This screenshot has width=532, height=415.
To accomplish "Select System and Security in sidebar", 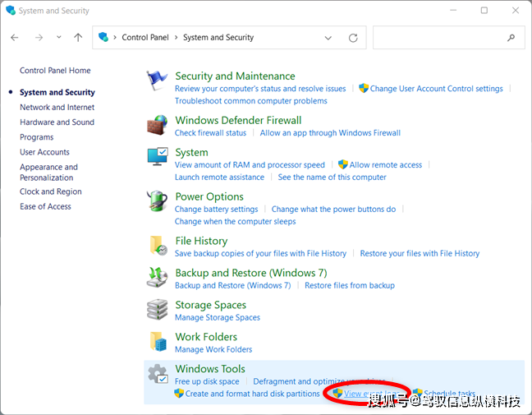I will (x=57, y=92).
